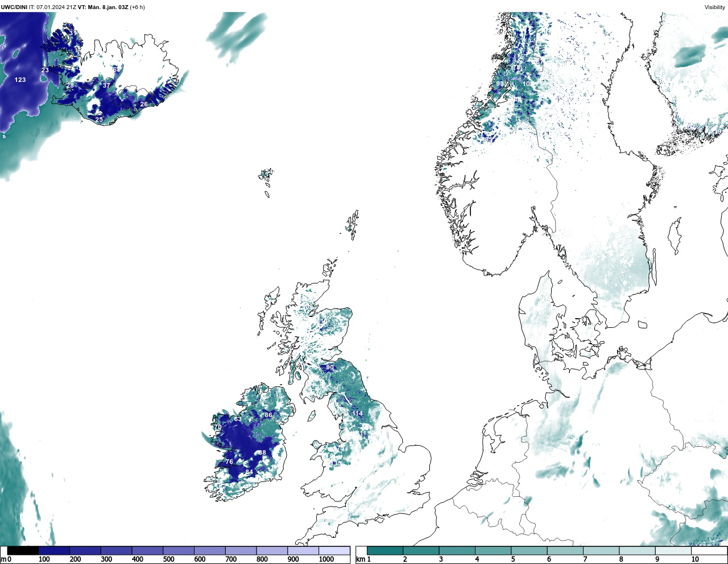The height and width of the screenshot is (564, 728).
Task: Click the '(+6 h)' forecast offset text
Action: tap(137, 7)
